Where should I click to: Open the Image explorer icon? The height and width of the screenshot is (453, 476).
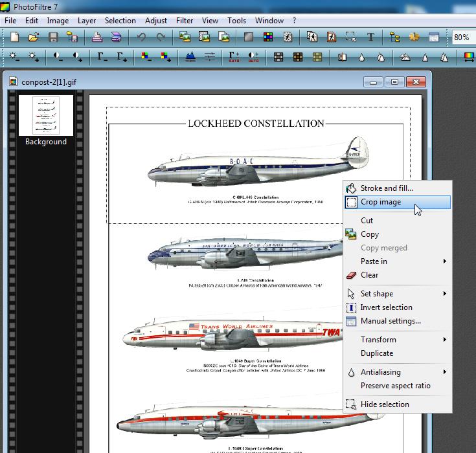pyautogui.click(x=395, y=38)
